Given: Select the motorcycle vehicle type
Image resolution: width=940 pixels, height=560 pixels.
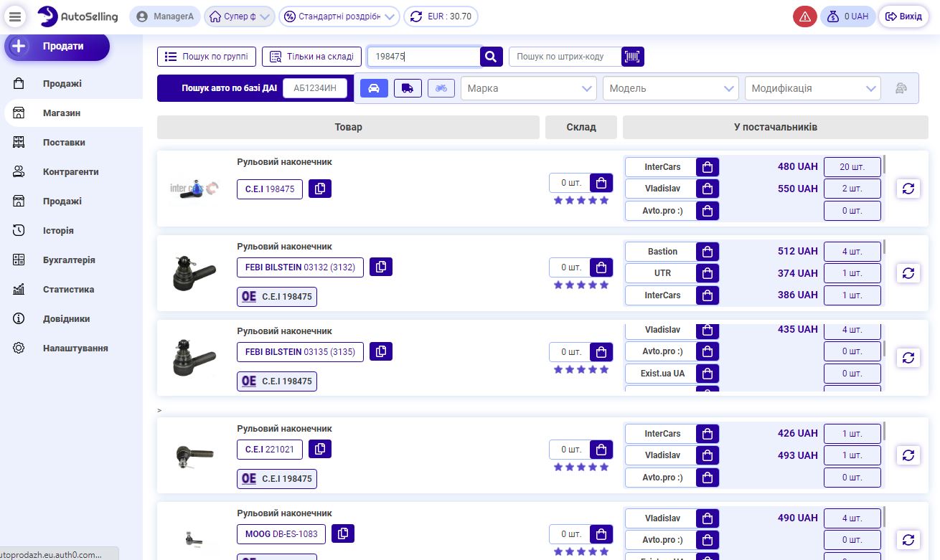Looking at the screenshot, I should point(441,88).
